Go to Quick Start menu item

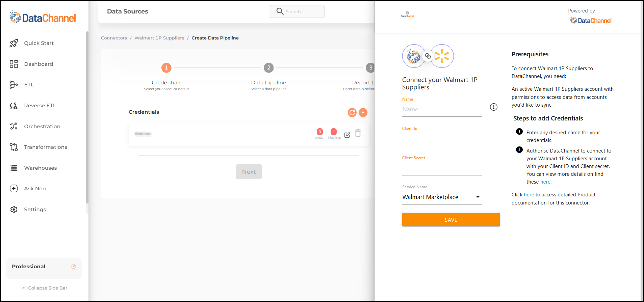coord(39,43)
